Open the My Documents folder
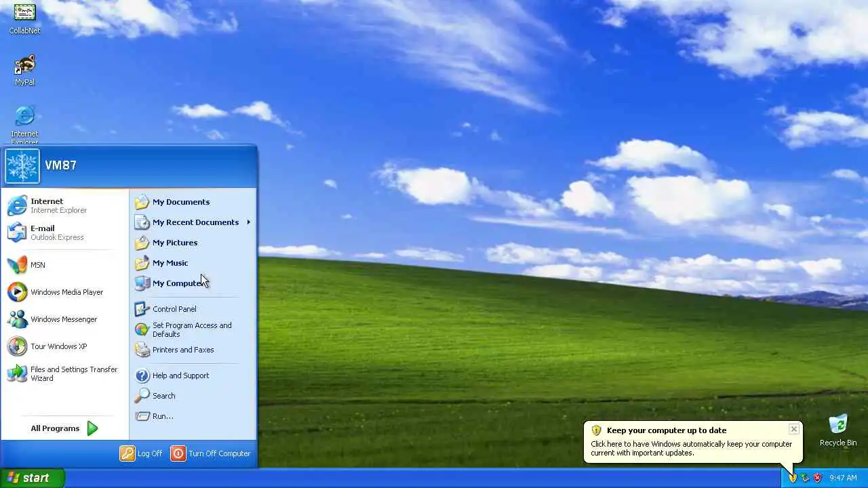Viewport: 868px width, 488px height. point(193,202)
